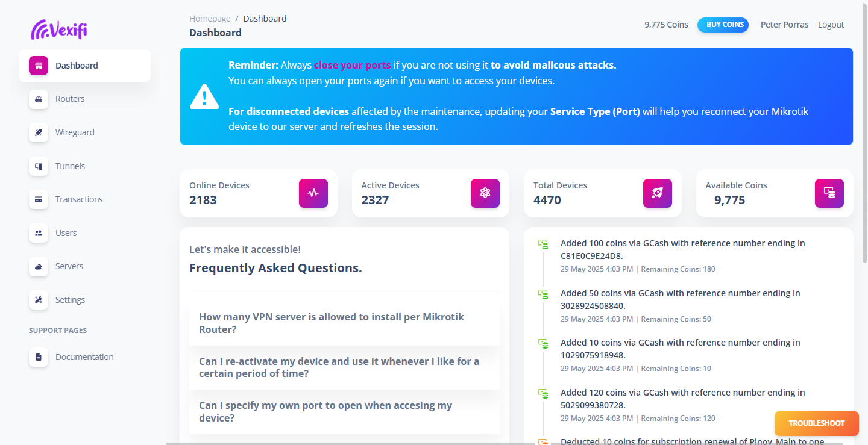Viewport: 868px width, 445px height.
Task: Open the Tunnels sidebar icon
Action: 39,166
